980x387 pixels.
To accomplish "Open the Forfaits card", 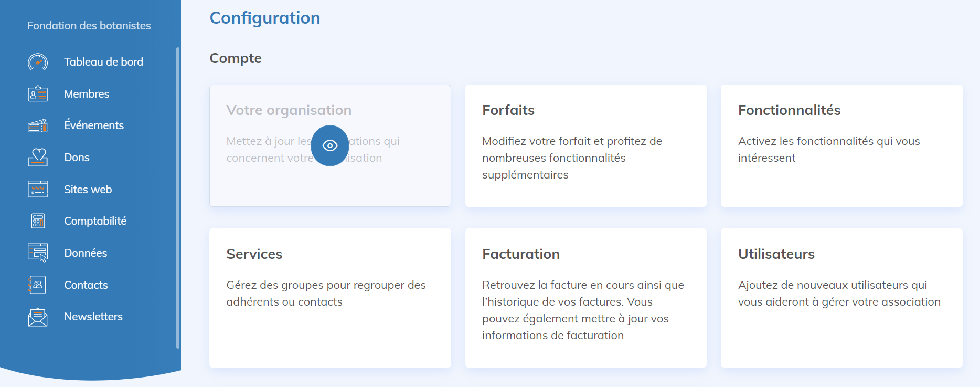I will (585, 145).
